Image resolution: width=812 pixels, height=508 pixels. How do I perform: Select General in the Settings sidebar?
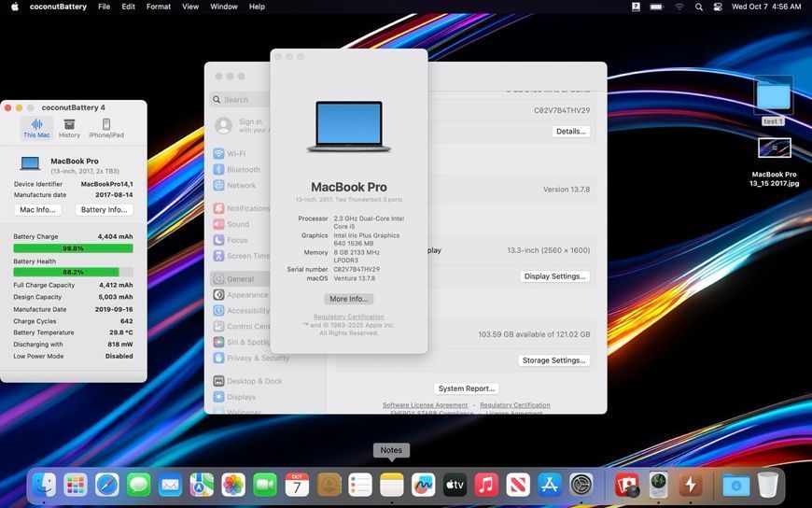coord(240,279)
